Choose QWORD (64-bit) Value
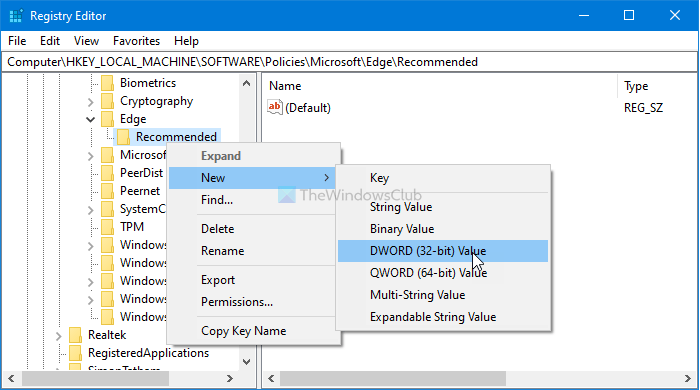This screenshot has width=700, height=390. [x=443, y=273]
